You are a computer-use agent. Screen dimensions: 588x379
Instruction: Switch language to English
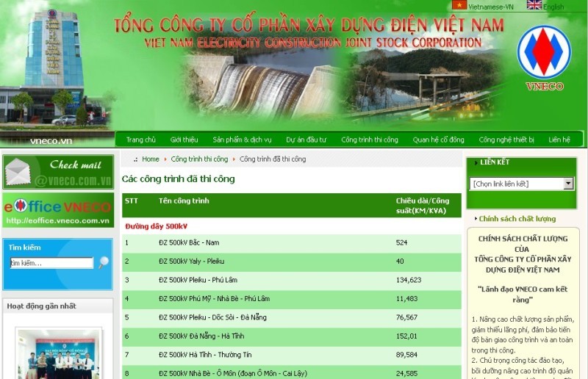coord(553,7)
